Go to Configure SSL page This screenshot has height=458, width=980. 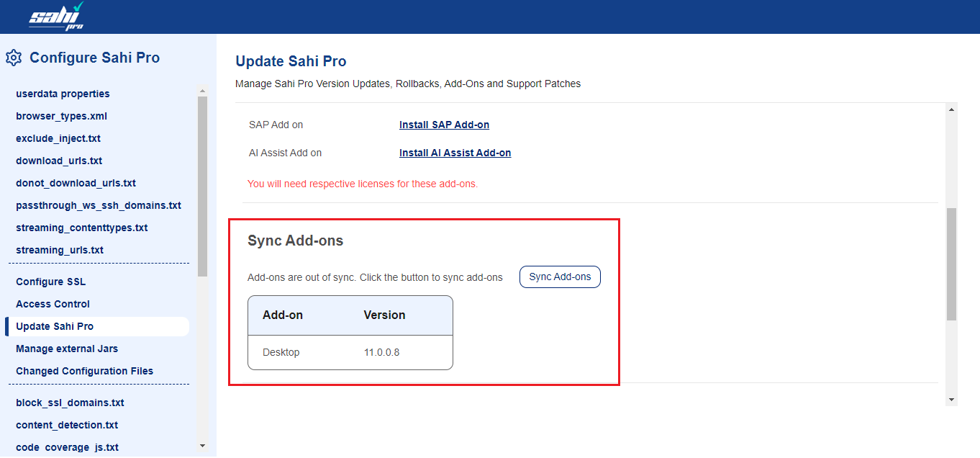50,282
